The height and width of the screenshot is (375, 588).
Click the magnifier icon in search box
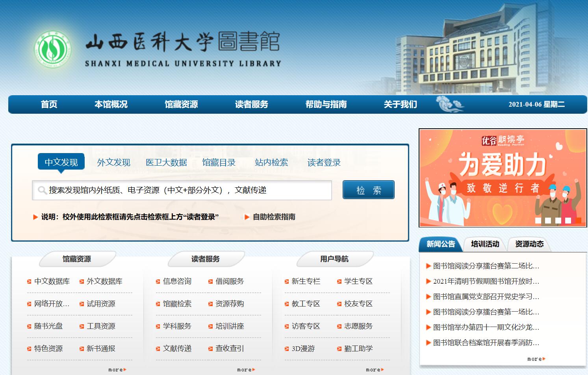point(42,190)
